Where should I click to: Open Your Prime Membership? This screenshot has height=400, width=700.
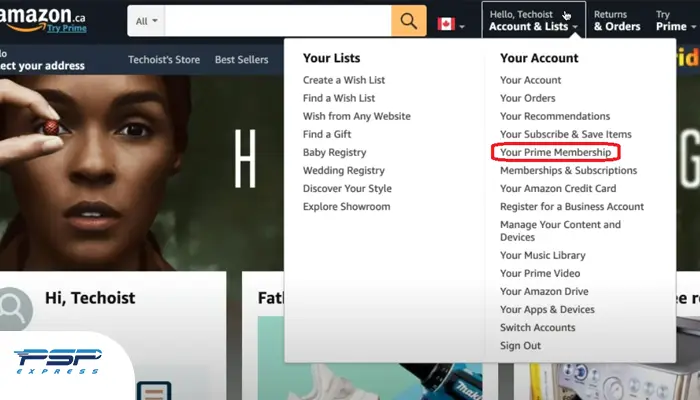pyautogui.click(x=555, y=152)
